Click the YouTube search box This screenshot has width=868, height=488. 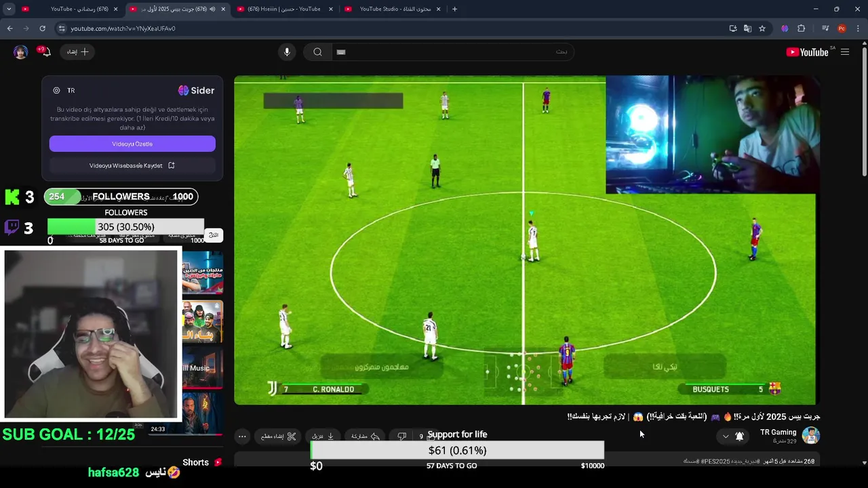coord(452,52)
